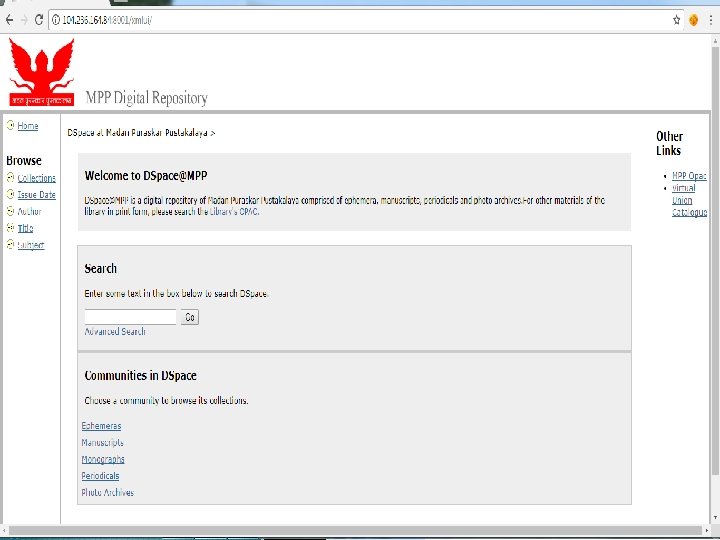Browse by Author
This screenshot has width=720, height=540.
click(x=29, y=211)
